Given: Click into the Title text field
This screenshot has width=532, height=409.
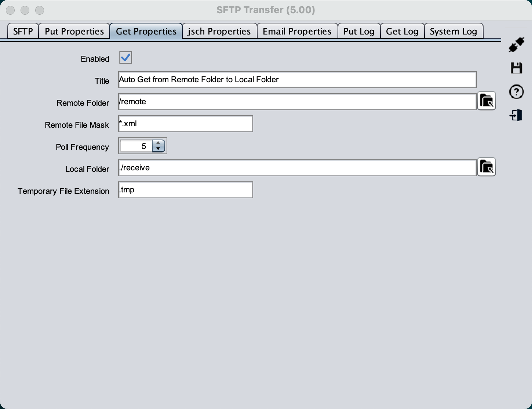Looking at the screenshot, I should (x=297, y=80).
